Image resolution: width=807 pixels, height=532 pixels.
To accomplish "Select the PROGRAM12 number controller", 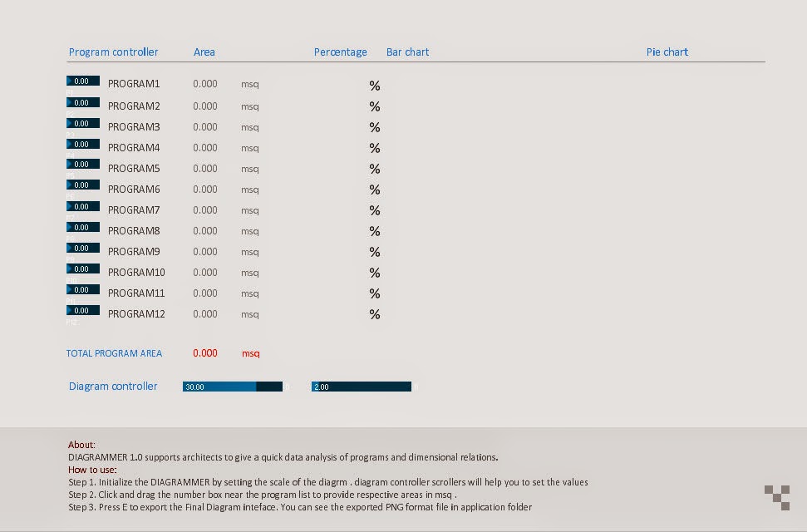I will [82, 309].
